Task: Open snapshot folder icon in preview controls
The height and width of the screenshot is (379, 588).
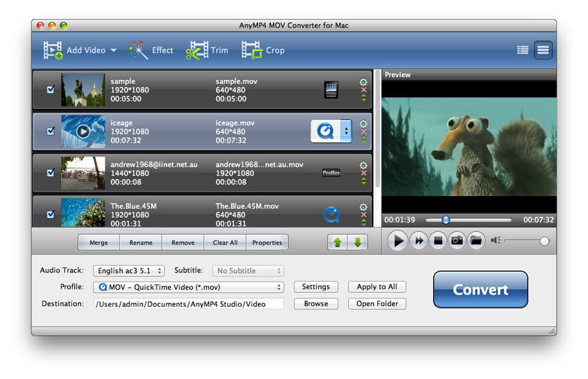Action: pyautogui.click(x=476, y=241)
